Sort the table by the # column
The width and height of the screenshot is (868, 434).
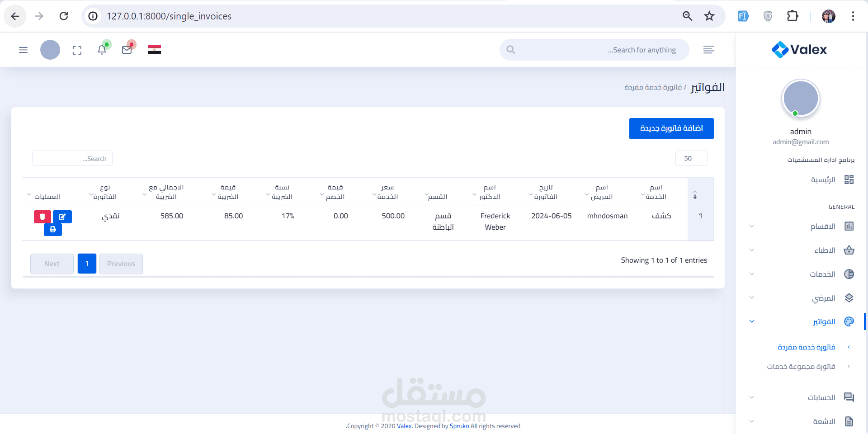[695, 194]
